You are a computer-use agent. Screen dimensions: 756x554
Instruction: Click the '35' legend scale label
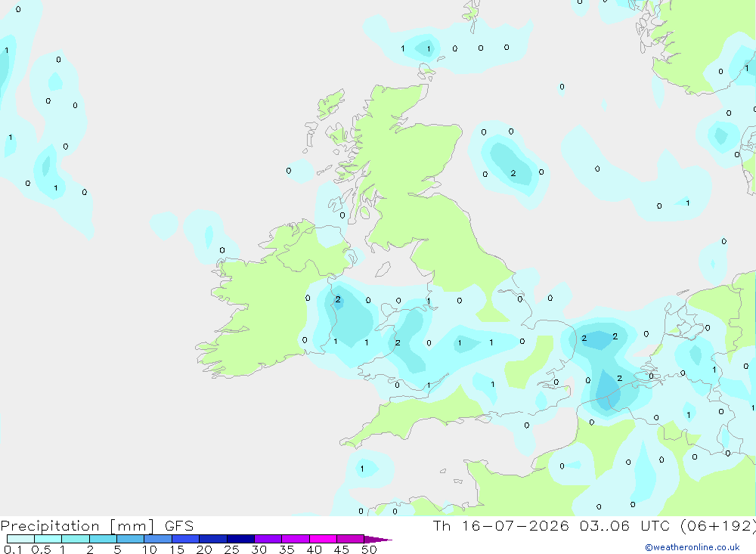point(287,549)
